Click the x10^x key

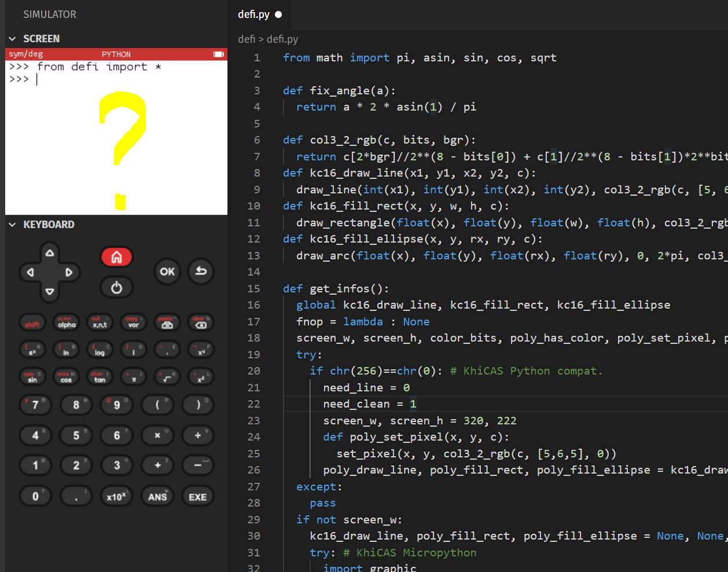[x=117, y=496]
